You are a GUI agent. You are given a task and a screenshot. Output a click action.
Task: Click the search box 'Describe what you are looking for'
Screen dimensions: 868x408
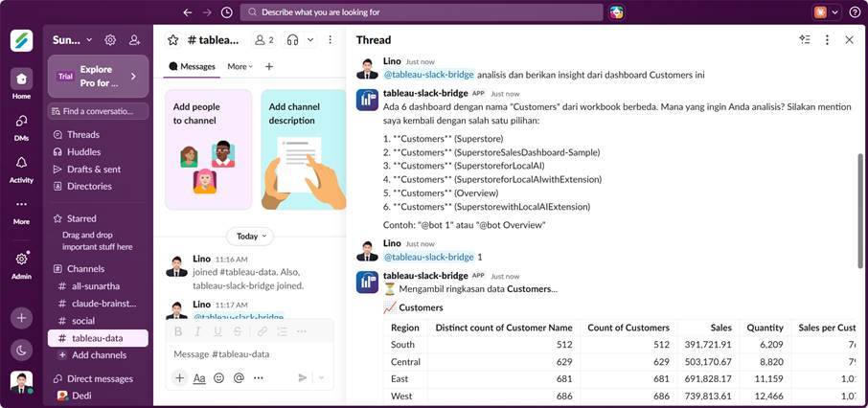(x=422, y=12)
